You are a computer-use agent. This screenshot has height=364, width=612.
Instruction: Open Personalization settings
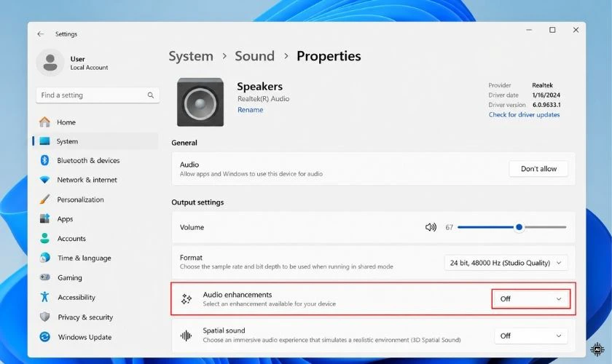(95, 199)
